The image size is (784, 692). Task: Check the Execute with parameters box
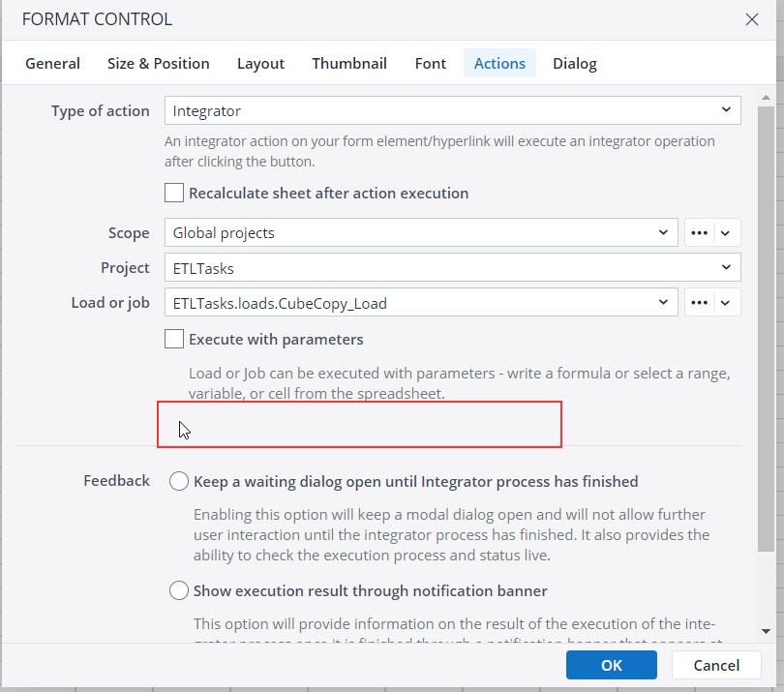[174, 339]
